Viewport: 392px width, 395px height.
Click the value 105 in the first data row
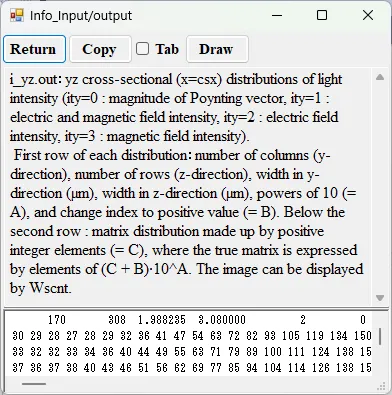pyautogui.click(x=291, y=336)
